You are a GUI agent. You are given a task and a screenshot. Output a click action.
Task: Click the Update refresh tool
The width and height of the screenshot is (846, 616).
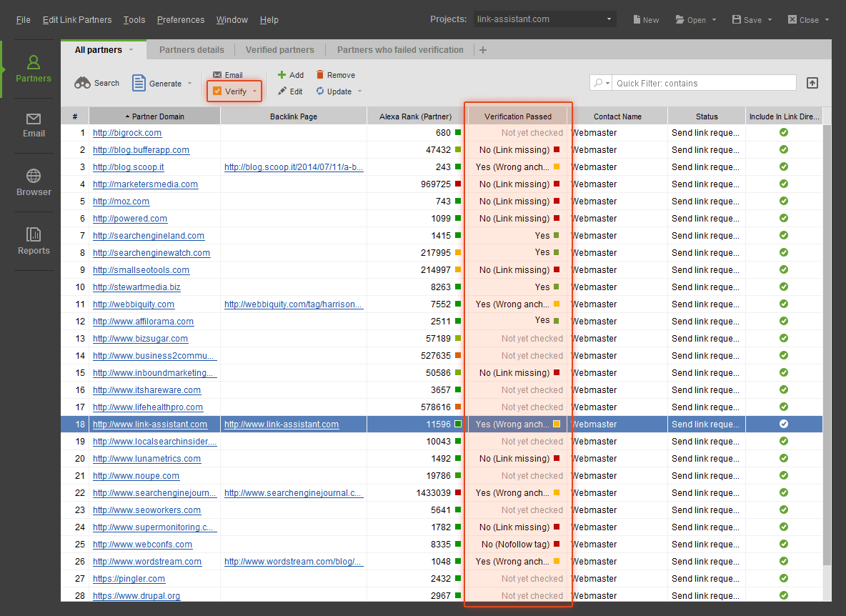[x=334, y=91]
